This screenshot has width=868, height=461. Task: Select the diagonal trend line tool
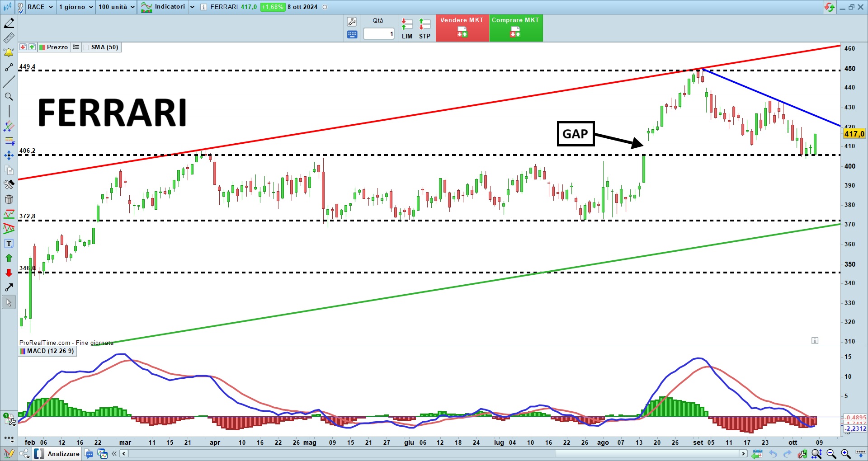coord(9,82)
